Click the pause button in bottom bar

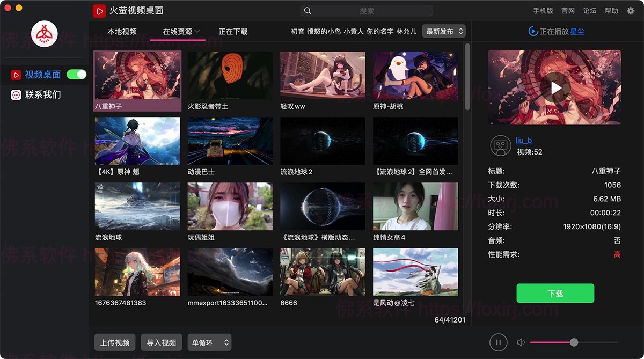[x=498, y=342]
